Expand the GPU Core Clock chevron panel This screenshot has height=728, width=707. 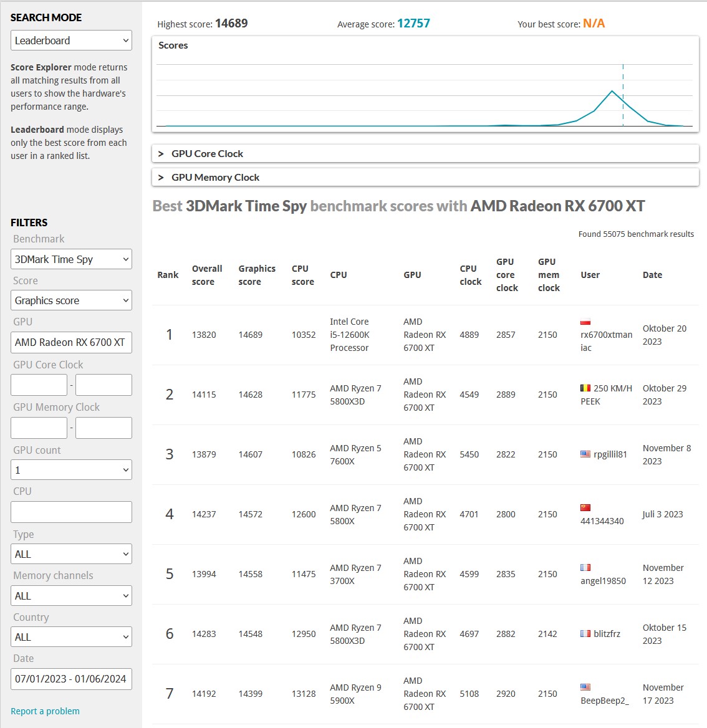coord(425,154)
